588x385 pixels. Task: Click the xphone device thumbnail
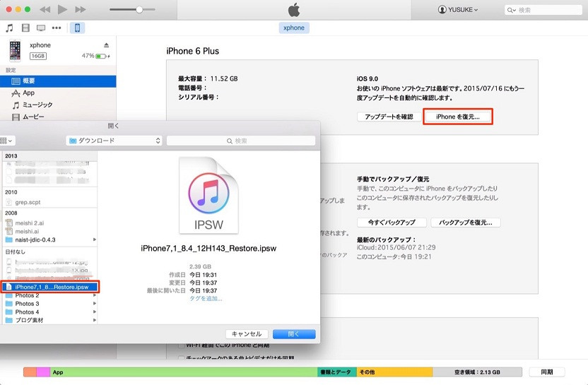pyautogui.click(x=15, y=50)
